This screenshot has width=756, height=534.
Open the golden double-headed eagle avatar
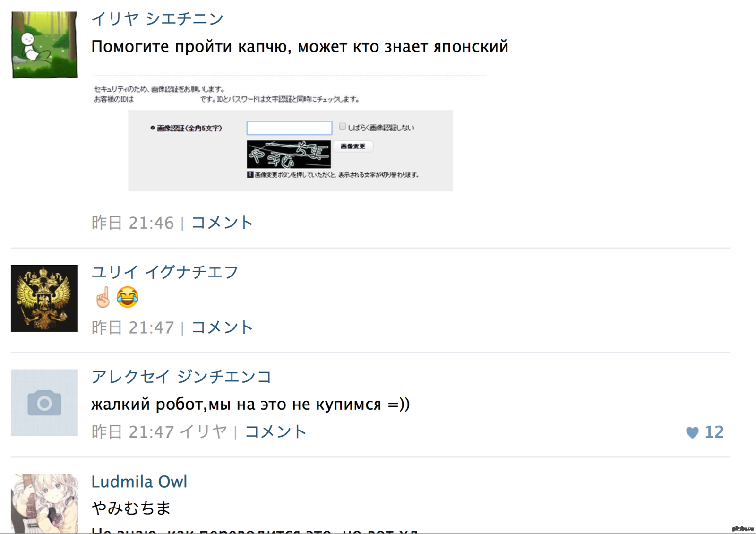click(x=44, y=298)
